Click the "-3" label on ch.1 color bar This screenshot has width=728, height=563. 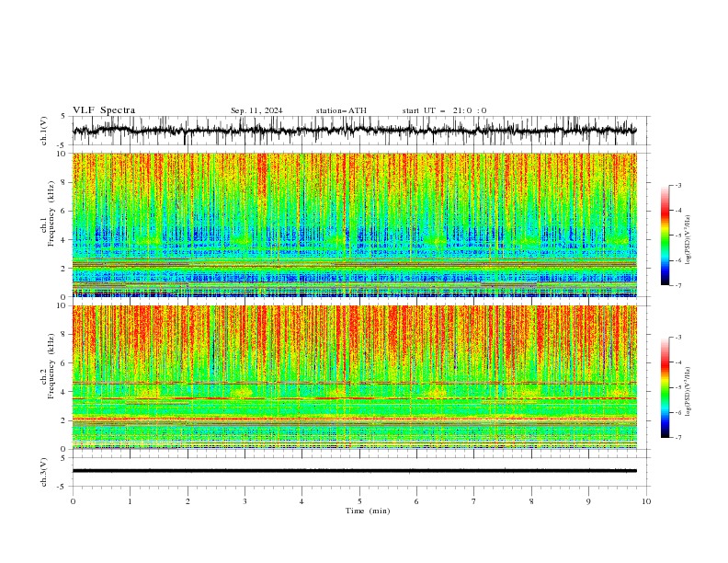click(677, 185)
